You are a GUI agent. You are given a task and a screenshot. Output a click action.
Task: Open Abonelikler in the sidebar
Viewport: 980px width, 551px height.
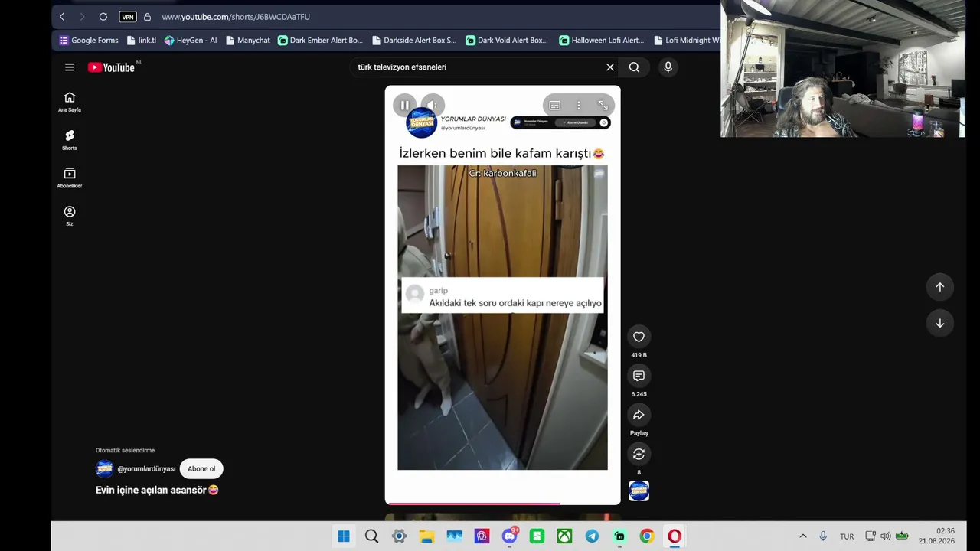coord(70,178)
